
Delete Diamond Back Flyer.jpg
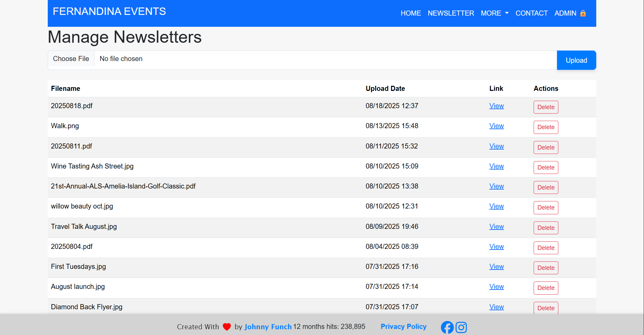(546, 308)
